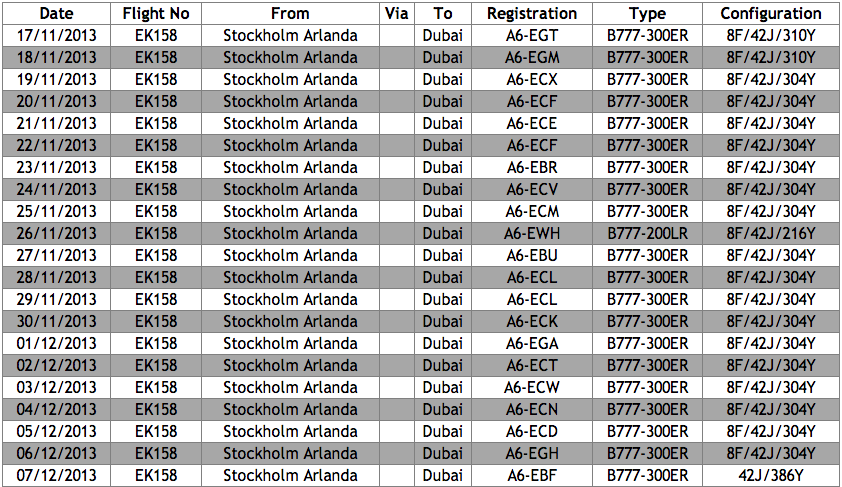Screen dimensions: 842x487
Task: Select the Type column header
Action: tap(648, 14)
